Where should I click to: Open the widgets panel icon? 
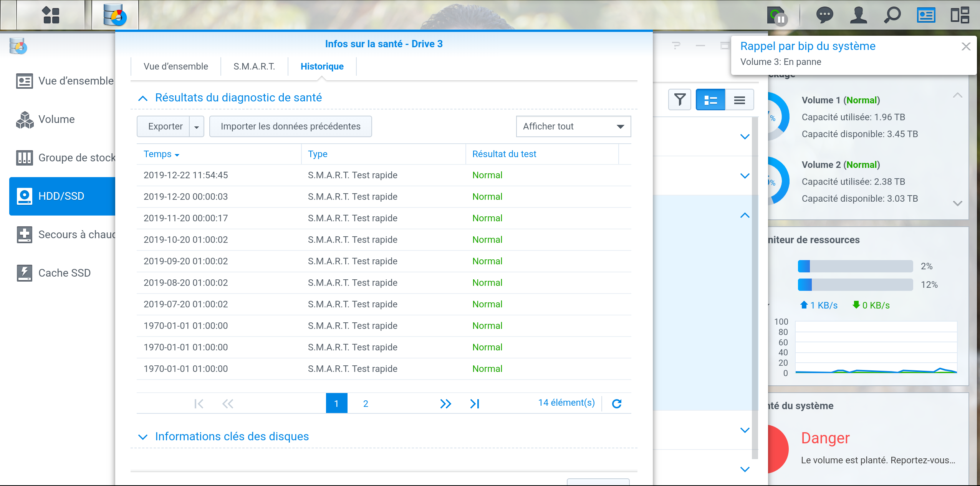(926, 15)
